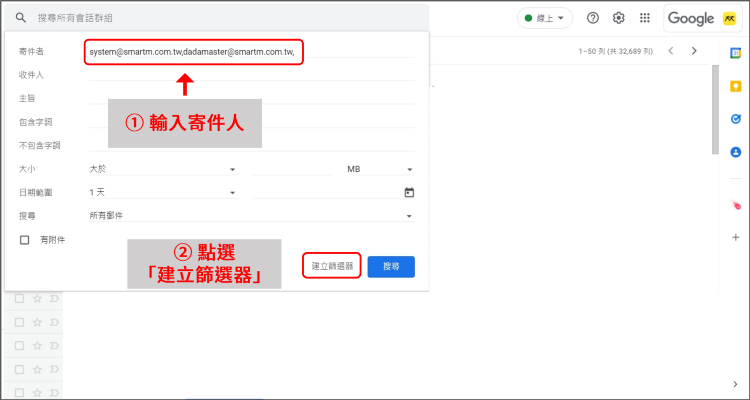
Task: Go to newer messages page arrow
Action: click(671, 51)
